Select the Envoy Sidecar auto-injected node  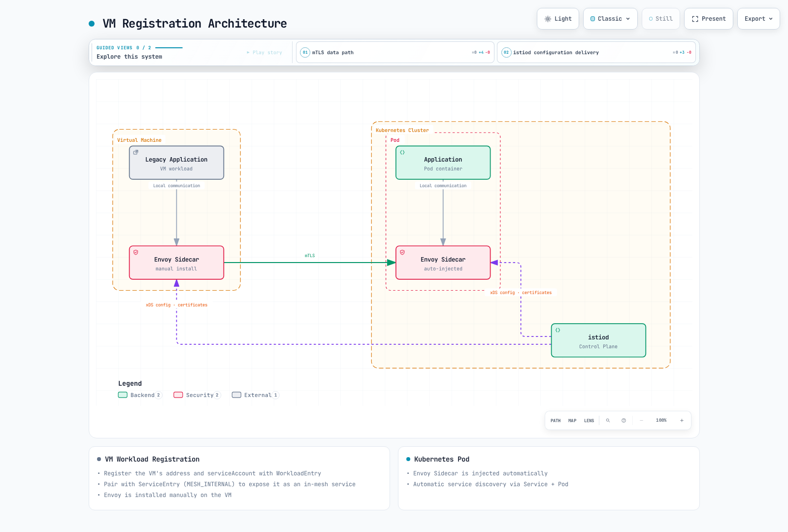pos(443,263)
